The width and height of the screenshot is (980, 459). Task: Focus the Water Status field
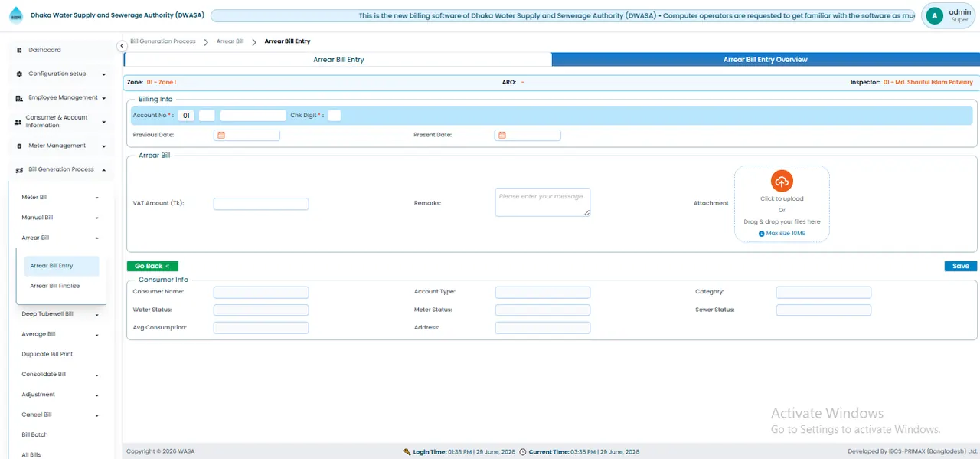[261, 310]
